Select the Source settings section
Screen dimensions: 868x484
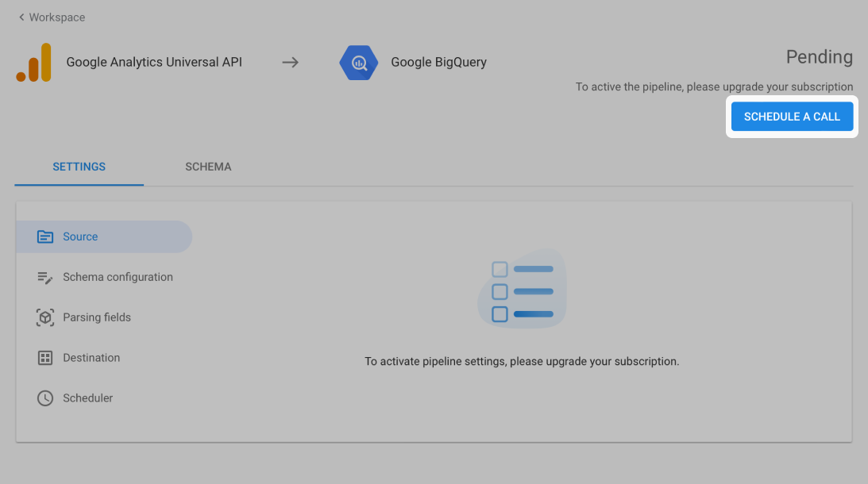pyautogui.click(x=104, y=236)
